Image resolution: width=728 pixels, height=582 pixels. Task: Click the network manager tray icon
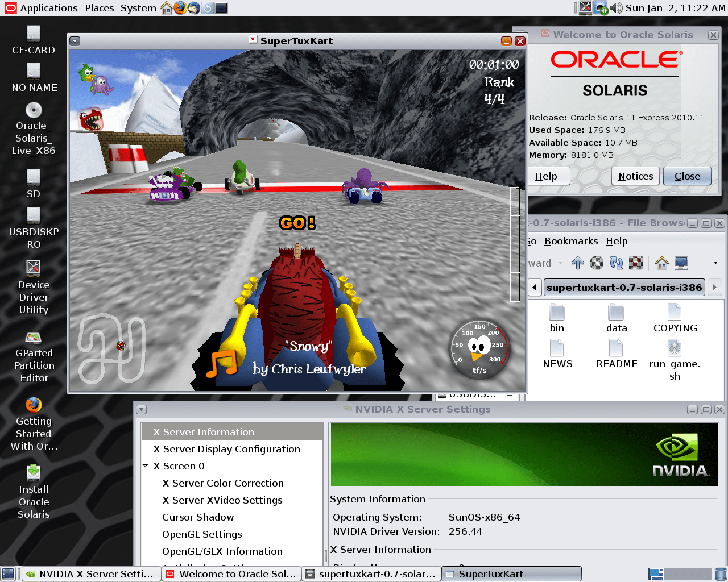(x=601, y=8)
